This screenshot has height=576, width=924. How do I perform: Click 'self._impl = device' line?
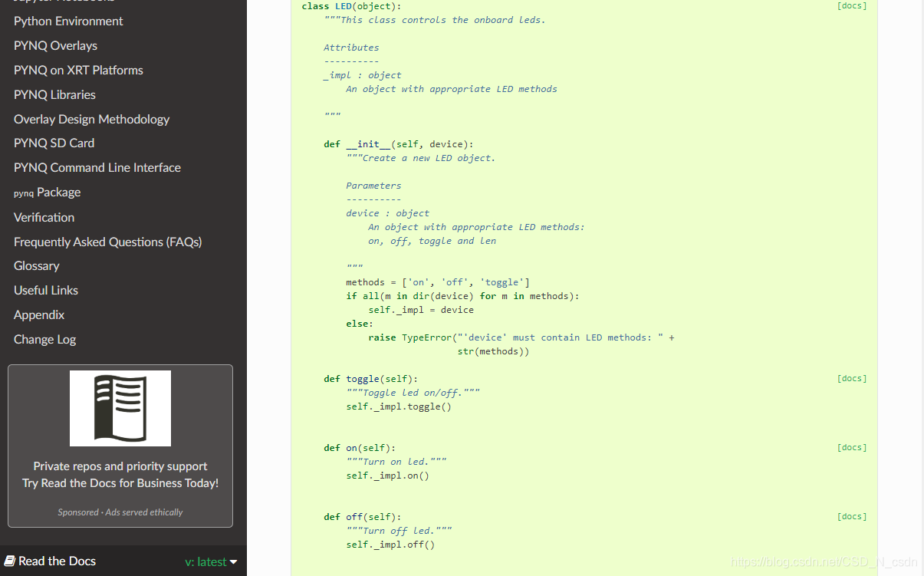click(x=421, y=310)
